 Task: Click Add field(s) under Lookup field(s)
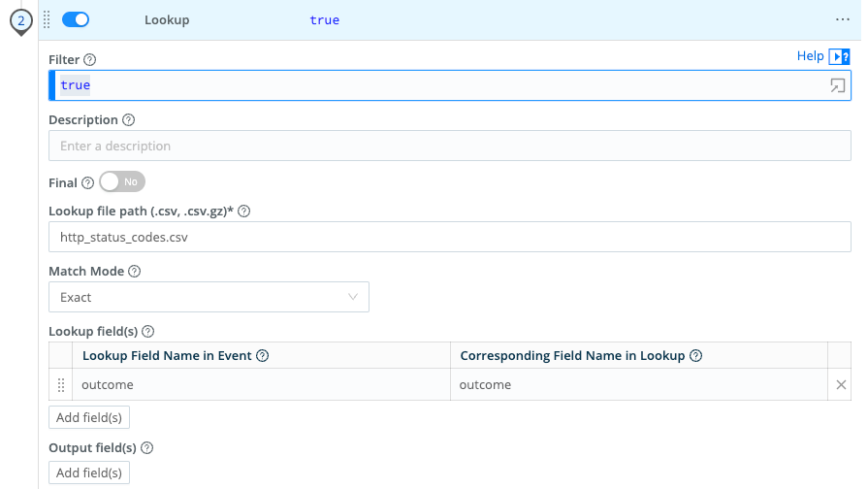[89, 417]
